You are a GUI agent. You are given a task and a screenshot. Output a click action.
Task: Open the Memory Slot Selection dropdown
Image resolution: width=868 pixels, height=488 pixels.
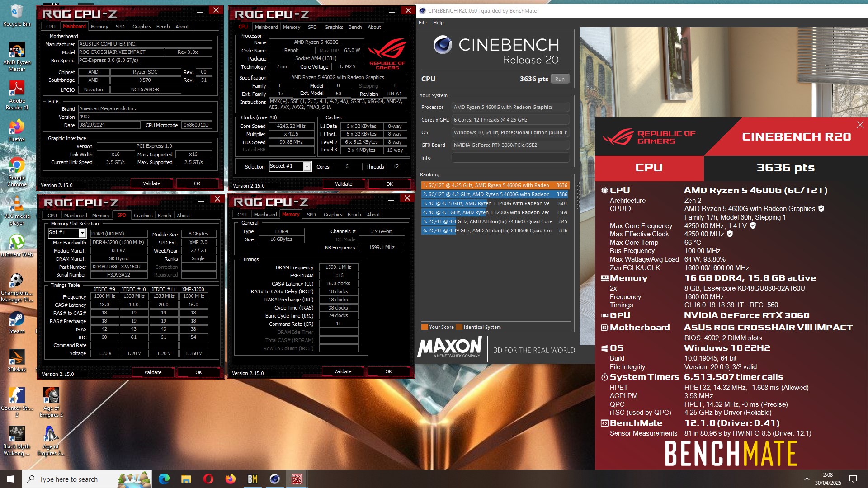[82, 233]
